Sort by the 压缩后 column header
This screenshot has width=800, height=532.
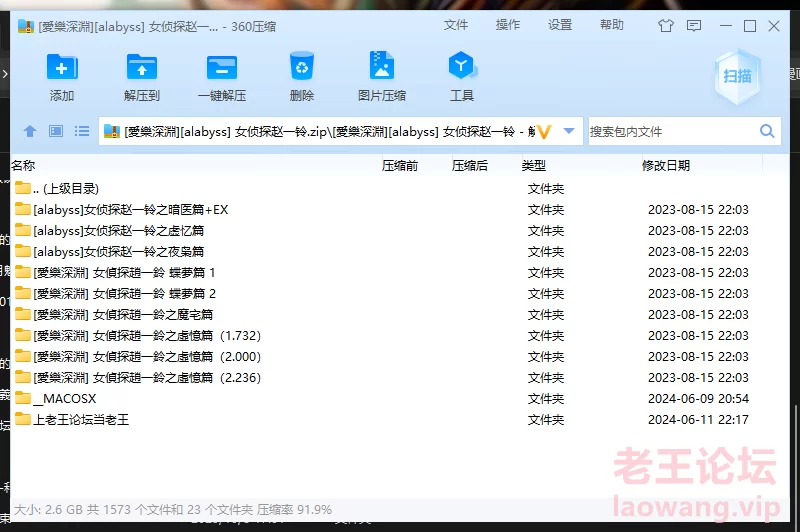469,165
